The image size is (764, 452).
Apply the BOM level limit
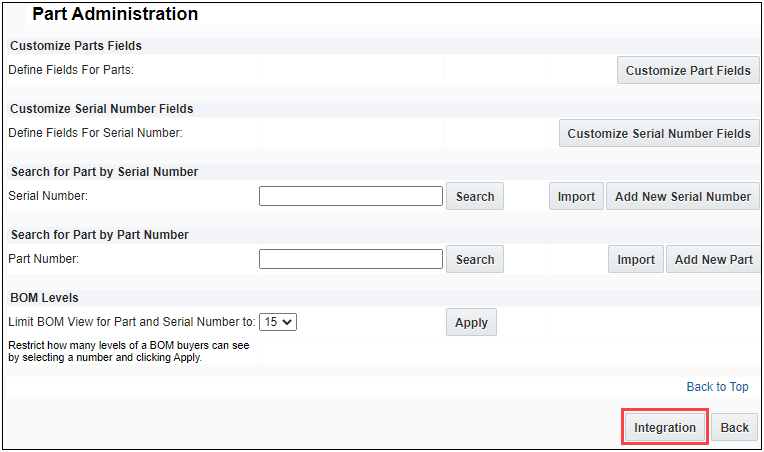tap(471, 323)
